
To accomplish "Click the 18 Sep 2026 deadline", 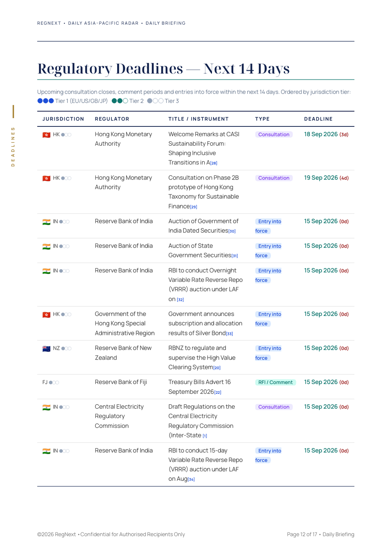I will [321, 134].
